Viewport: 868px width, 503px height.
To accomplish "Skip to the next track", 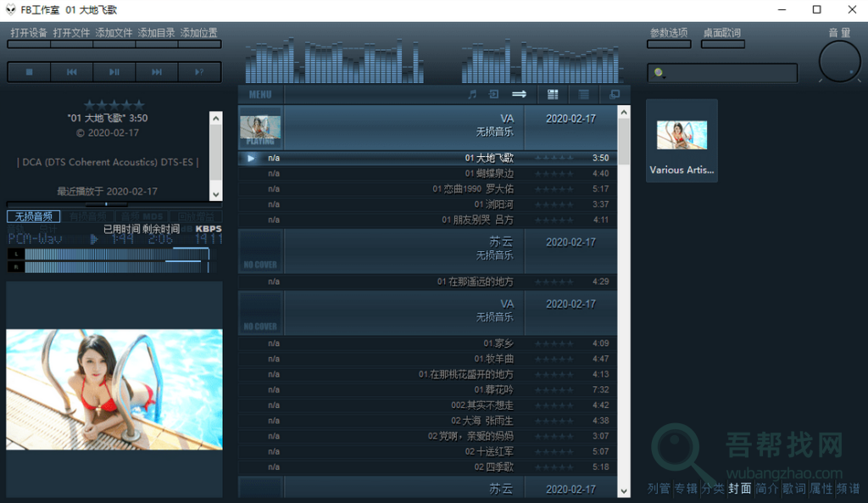I will (x=157, y=72).
